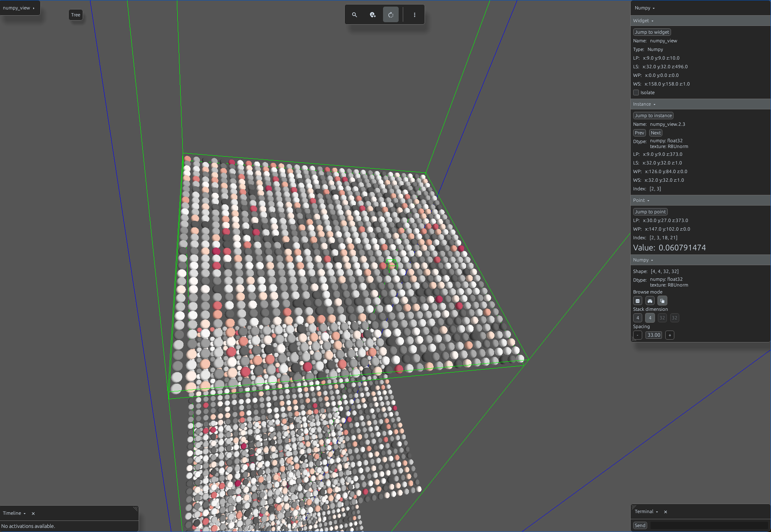Select the stacked layers browse mode icon
The image size is (771, 532).
[662, 301]
